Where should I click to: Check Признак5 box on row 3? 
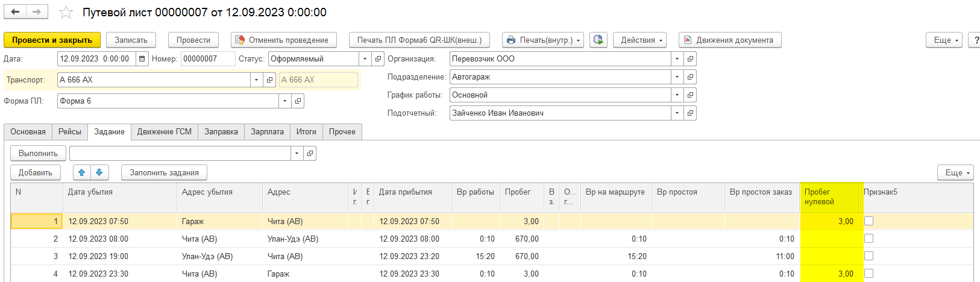tap(868, 256)
